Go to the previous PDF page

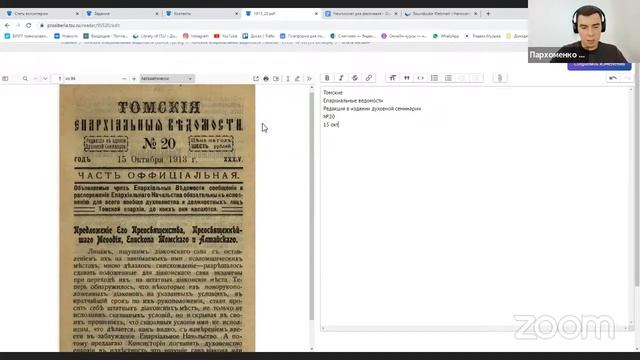click(36, 78)
